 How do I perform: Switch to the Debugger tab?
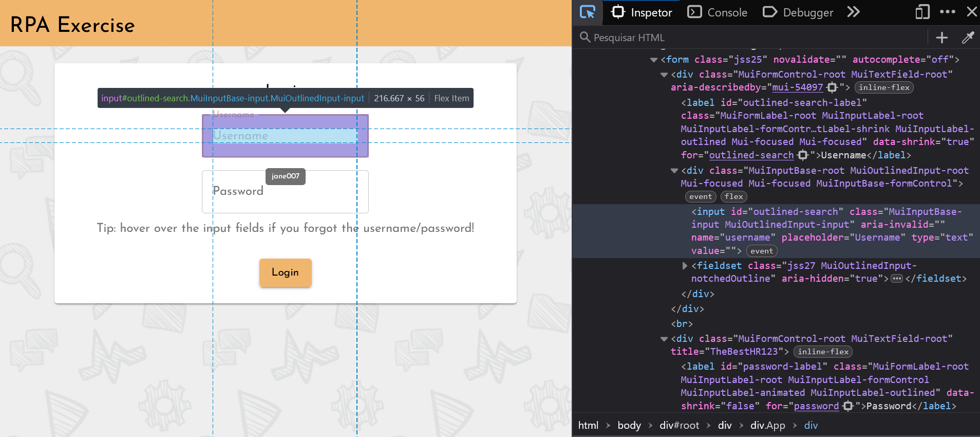coord(798,12)
